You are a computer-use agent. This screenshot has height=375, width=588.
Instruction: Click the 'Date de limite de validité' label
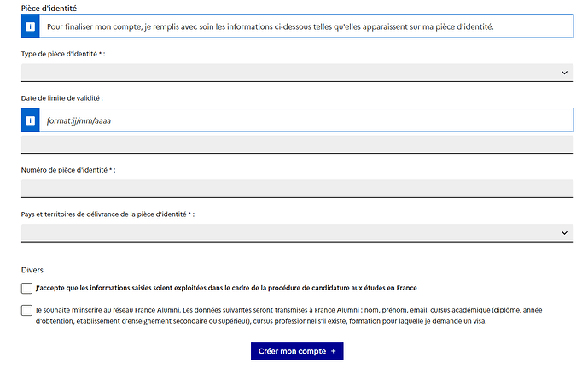pos(62,98)
